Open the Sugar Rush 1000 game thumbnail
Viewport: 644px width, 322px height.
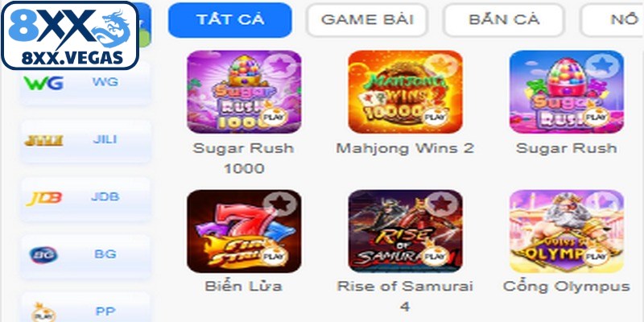click(244, 92)
